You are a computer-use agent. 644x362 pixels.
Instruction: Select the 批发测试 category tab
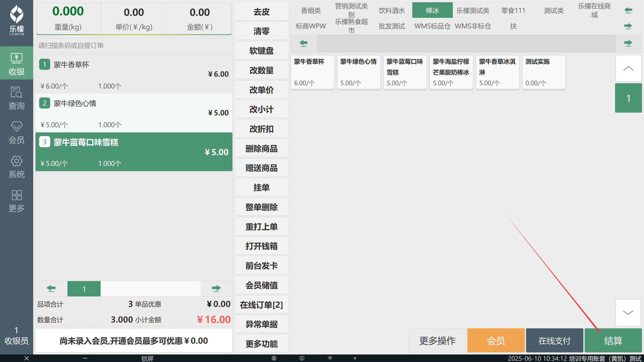point(392,26)
